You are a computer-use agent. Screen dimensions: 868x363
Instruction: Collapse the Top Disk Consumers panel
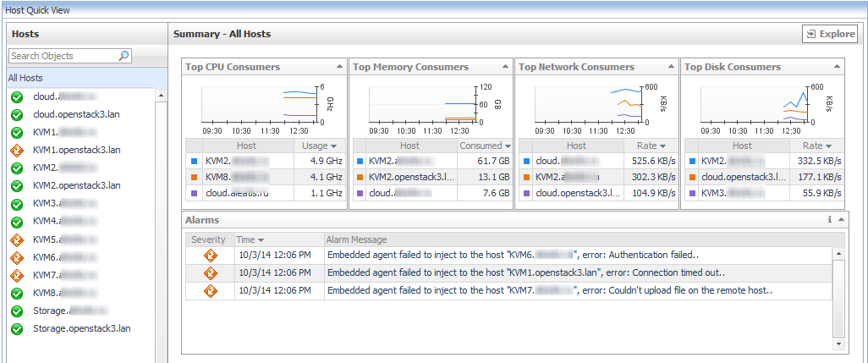pyautogui.click(x=837, y=67)
